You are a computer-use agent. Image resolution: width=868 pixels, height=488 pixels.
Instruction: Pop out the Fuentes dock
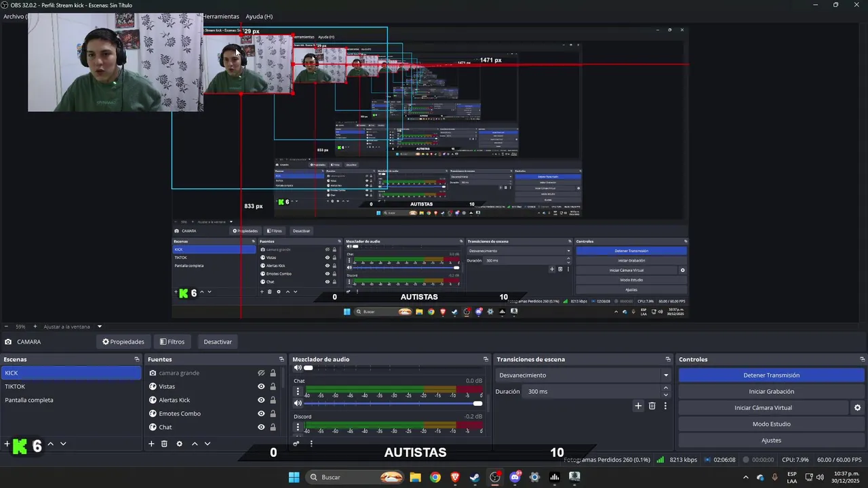[x=281, y=359]
